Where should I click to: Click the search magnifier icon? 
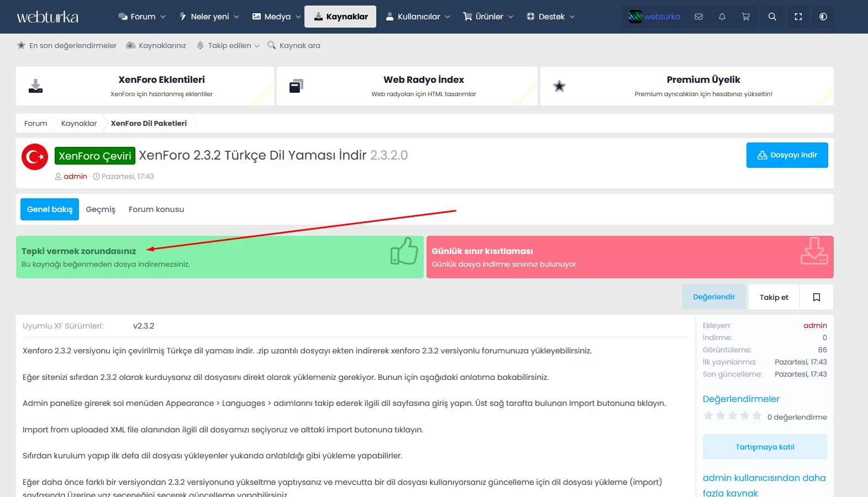[x=772, y=17]
